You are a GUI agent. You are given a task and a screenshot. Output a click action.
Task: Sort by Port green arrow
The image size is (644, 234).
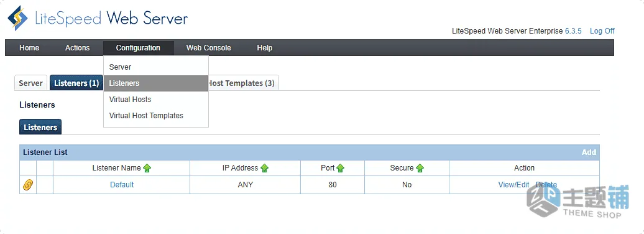coord(341,168)
